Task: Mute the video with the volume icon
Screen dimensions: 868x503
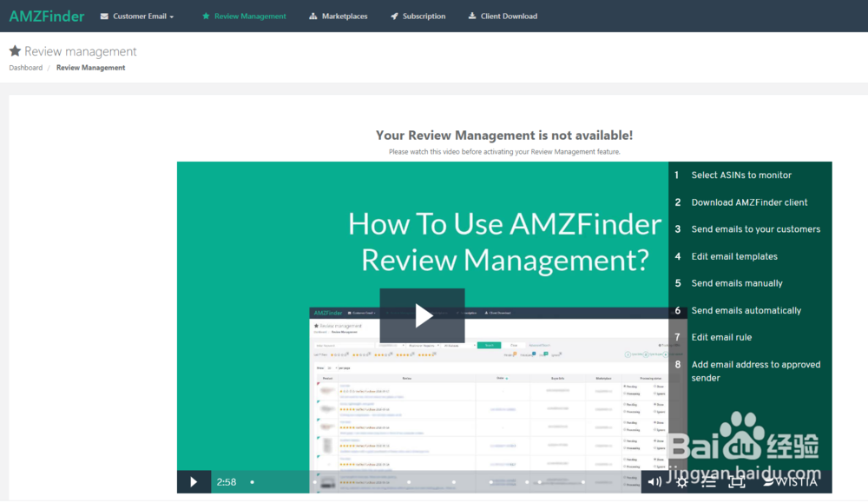Action: click(x=654, y=482)
